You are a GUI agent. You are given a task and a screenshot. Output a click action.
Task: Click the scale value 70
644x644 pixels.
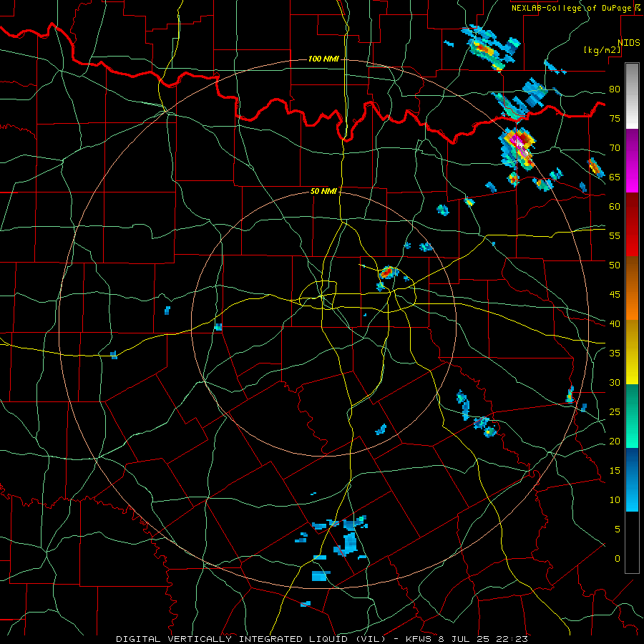(615, 148)
